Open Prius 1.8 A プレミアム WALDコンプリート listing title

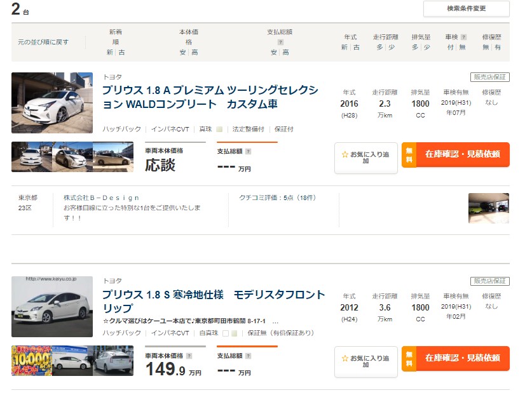(x=210, y=97)
